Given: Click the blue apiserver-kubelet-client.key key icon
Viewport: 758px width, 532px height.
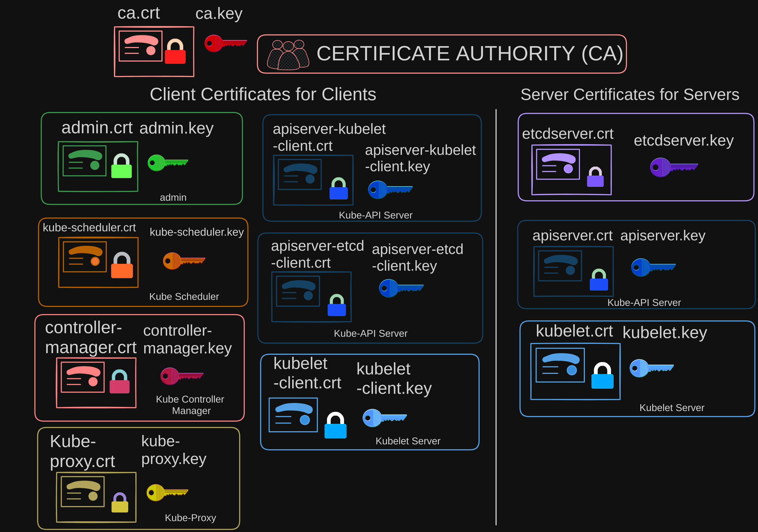Looking at the screenshot, I should (x=390, y=190).
